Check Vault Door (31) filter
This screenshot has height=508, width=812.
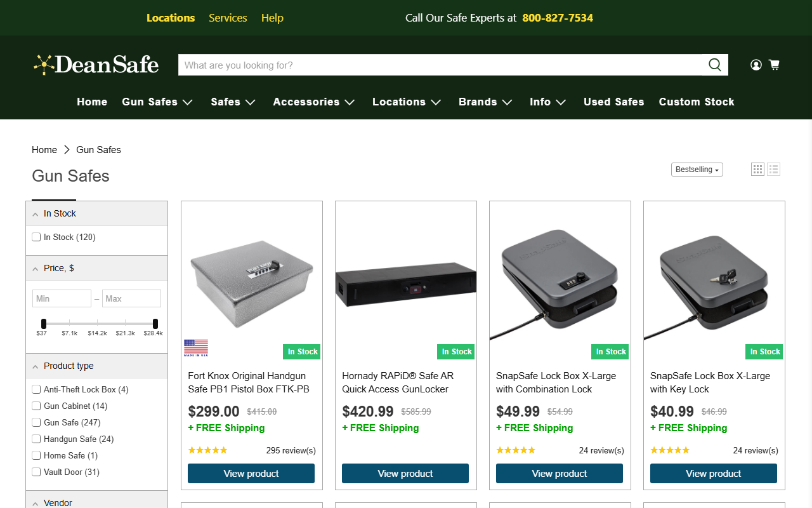click(x=36, y=472)
